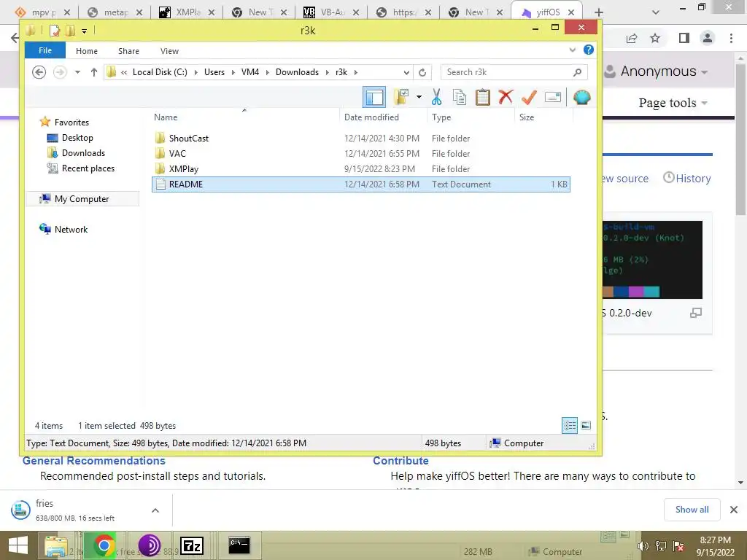Click the blue help question mark icon
This screenshot has width=747, height=560.
click(589, 50)
